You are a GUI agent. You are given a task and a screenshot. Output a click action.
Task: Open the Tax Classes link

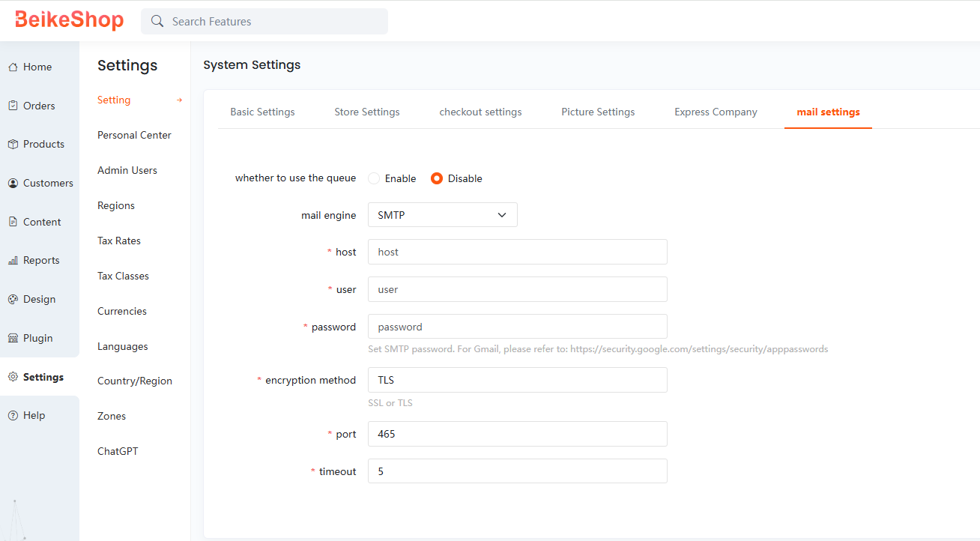[123, 276]
